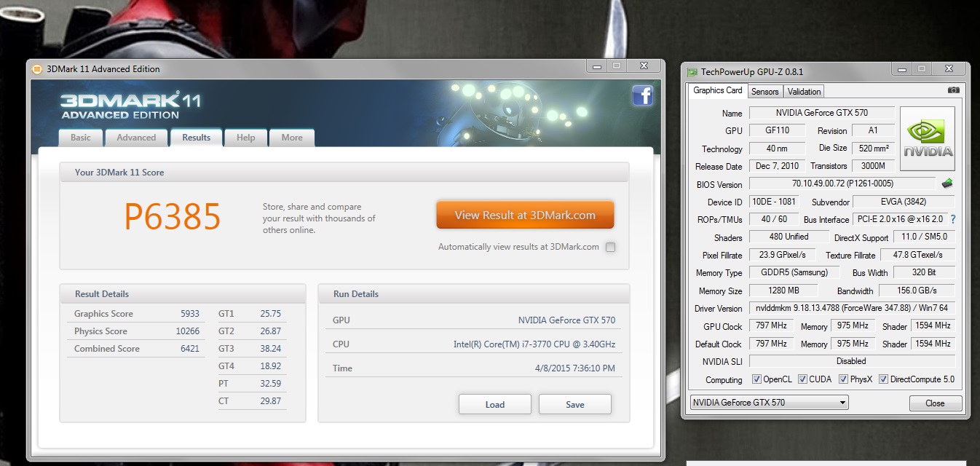
Task: Switch to the Sensors tab in GPU-Z
Action: point(764,92)
